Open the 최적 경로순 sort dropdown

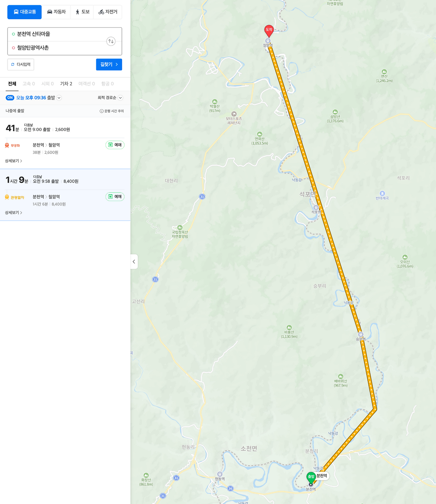[x=110, y=98]
